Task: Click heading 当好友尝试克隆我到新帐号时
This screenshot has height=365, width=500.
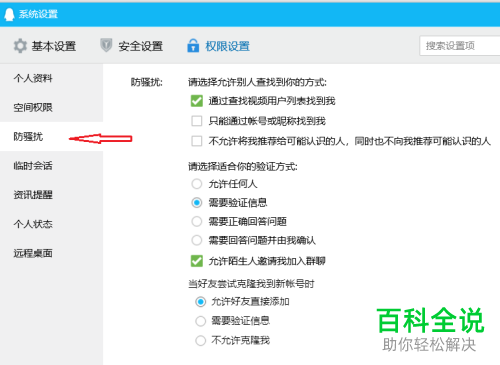Action: [251, 284]
